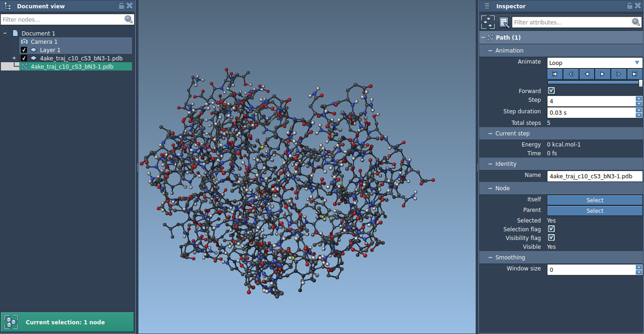Click the play forward animation button

[x=603, y=74]
